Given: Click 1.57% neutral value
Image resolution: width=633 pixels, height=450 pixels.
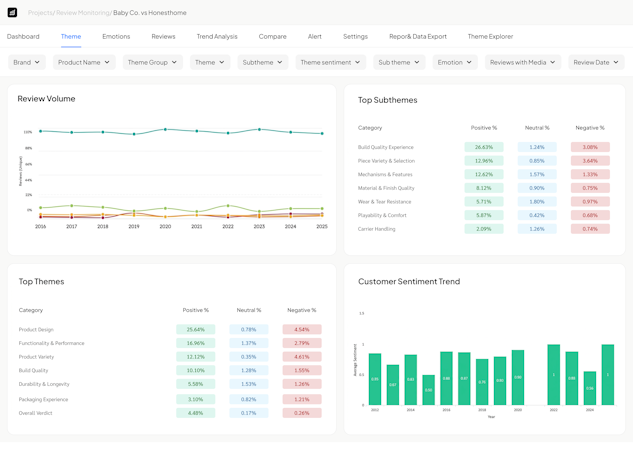Looking at the screenshot, I should 537,174.
